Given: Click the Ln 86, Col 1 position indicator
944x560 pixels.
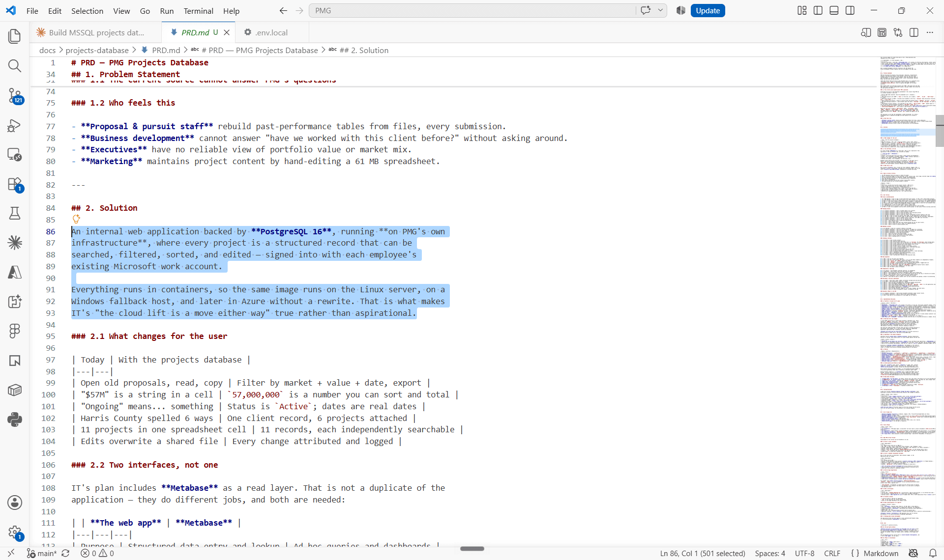Looking at the screenshot, I should coord(703,553).
